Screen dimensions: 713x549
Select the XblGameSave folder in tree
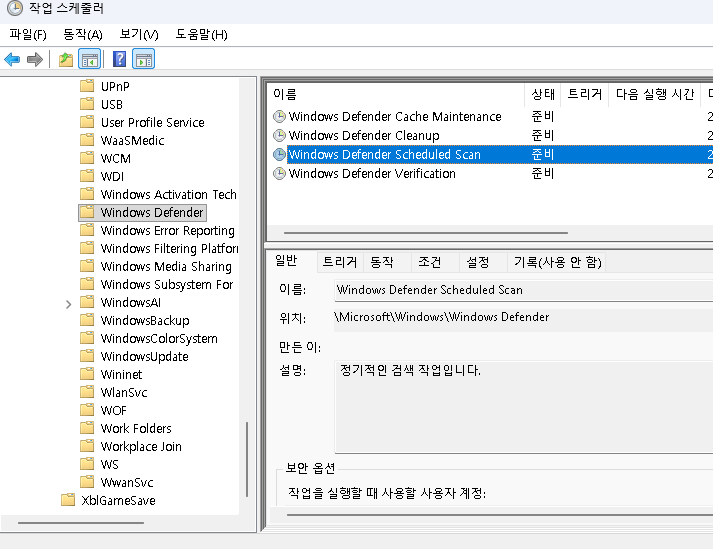coord(118,501)
